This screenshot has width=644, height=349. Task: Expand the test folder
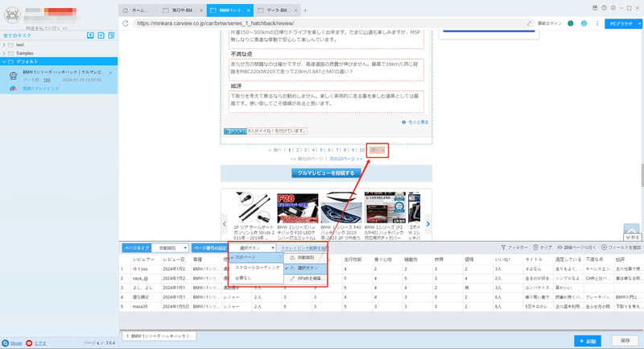[4, 45]
